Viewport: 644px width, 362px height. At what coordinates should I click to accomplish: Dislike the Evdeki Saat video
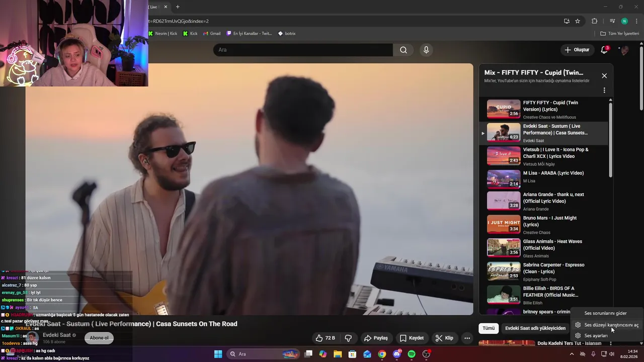pyautogui.click(x=348, y=338)
